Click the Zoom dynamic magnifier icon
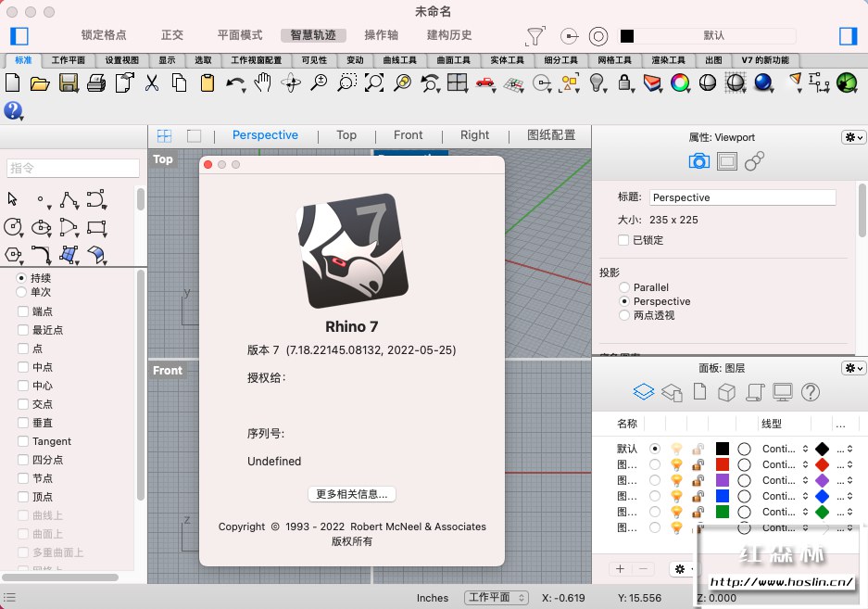Screen dimensions: 868x609 coord(319,83)
